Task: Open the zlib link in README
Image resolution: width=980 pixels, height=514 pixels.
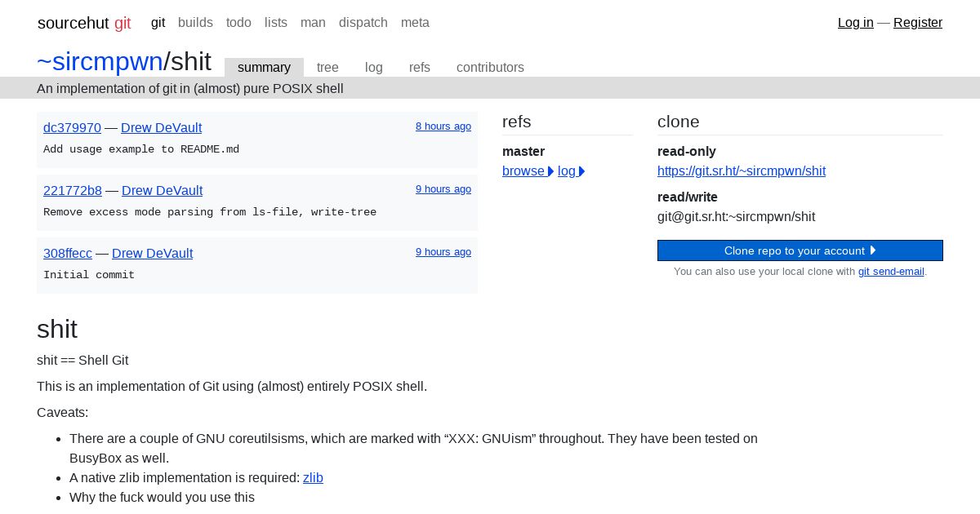Action: 313,478
